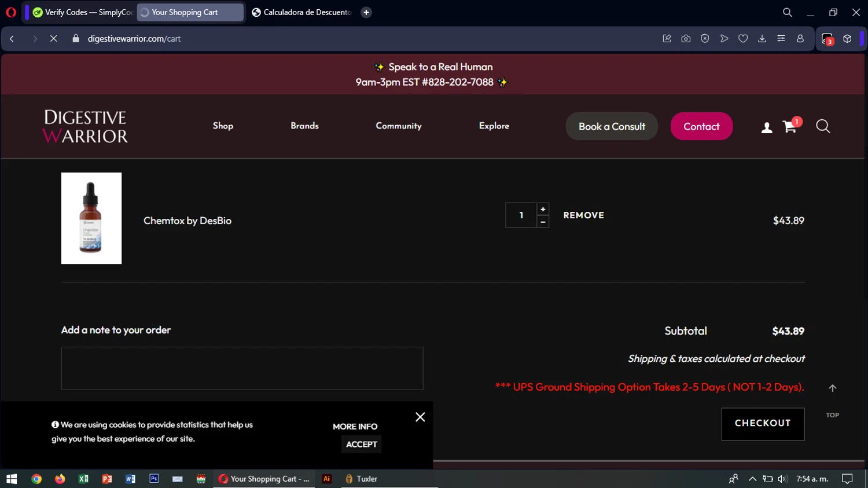Screen dimensions: 868x488
Task: Increase quantity with the plus button
Action: (x=543, y=209)
